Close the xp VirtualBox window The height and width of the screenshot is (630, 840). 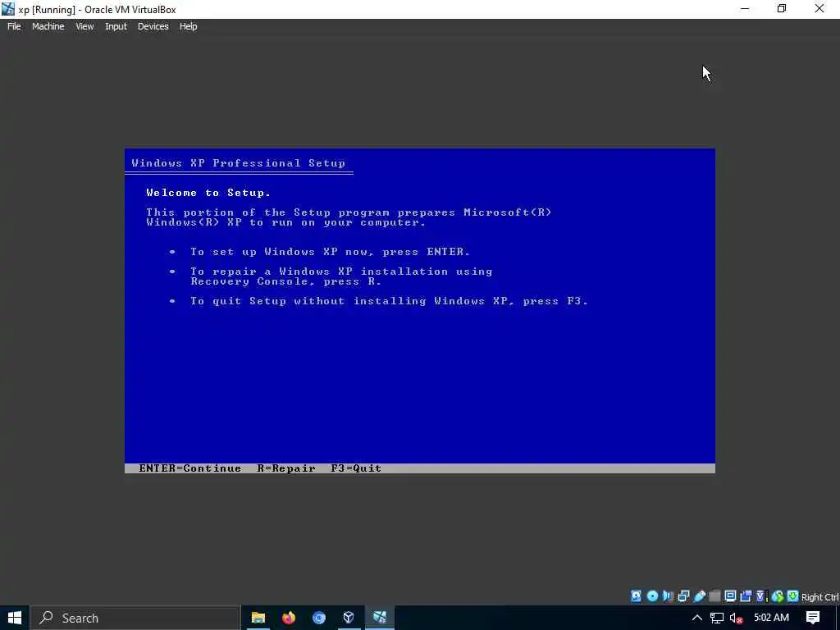819,8
